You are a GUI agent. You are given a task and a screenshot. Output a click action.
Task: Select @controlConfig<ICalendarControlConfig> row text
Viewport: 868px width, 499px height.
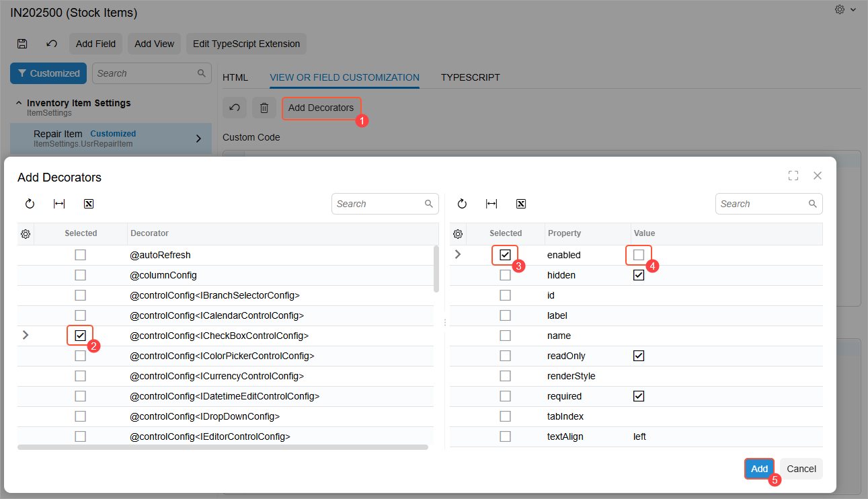tap(216, 315)
